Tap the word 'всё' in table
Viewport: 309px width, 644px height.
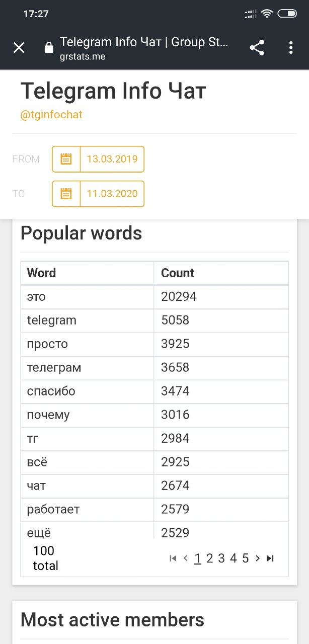pos(37,462)
